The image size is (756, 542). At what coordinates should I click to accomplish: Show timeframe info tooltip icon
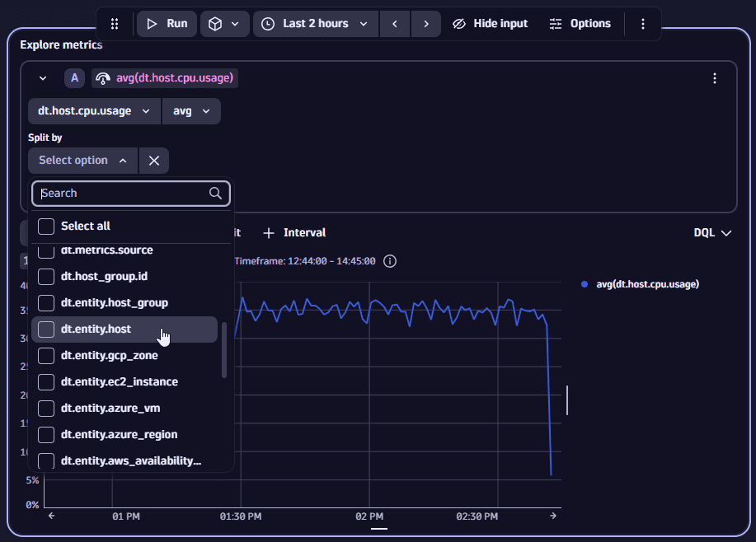tap(390, 261)
